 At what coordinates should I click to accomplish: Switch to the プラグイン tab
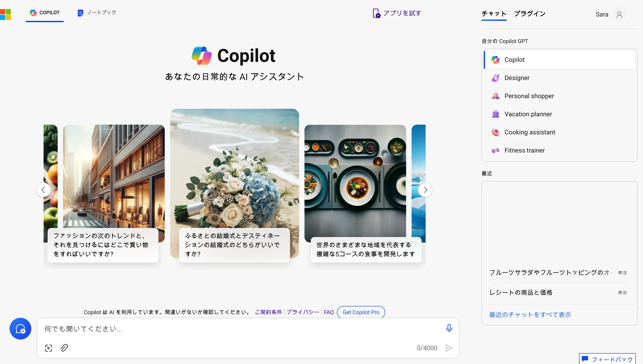point(530,14)
